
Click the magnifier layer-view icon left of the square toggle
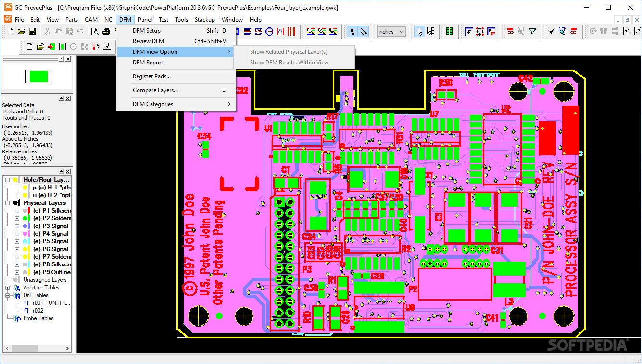333,32
